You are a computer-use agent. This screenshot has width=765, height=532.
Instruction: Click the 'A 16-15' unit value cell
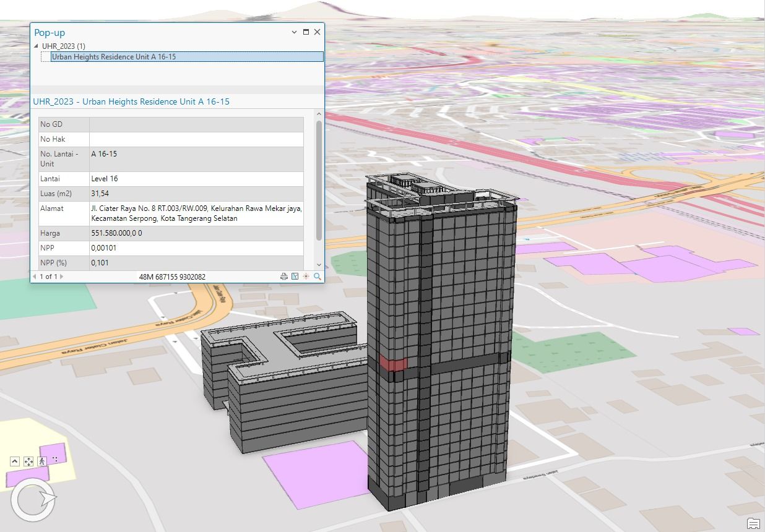tap(196, 159)
